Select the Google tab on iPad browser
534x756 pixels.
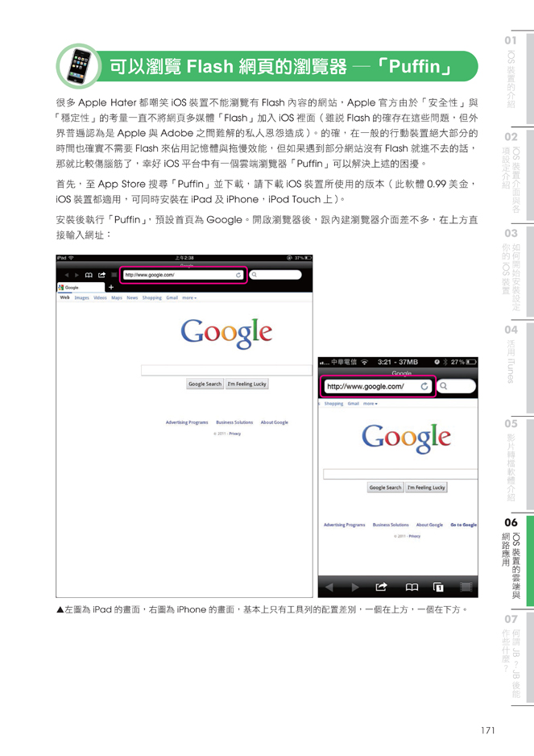tap(81, 288)
